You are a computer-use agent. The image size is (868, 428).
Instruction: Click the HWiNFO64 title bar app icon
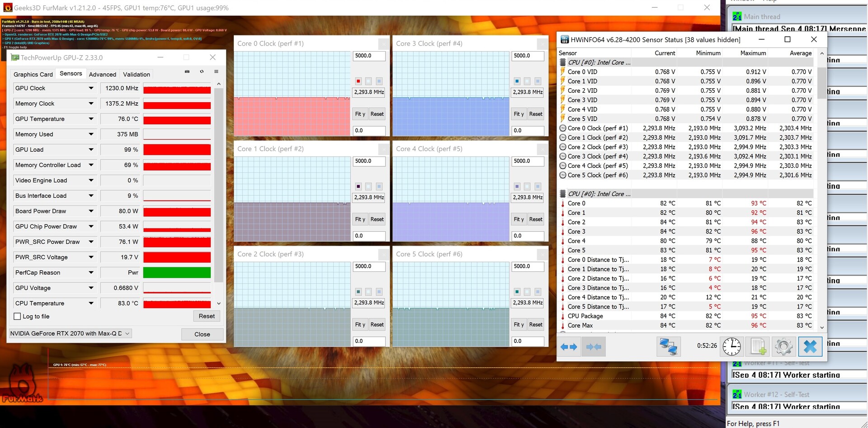pos(565,39)
